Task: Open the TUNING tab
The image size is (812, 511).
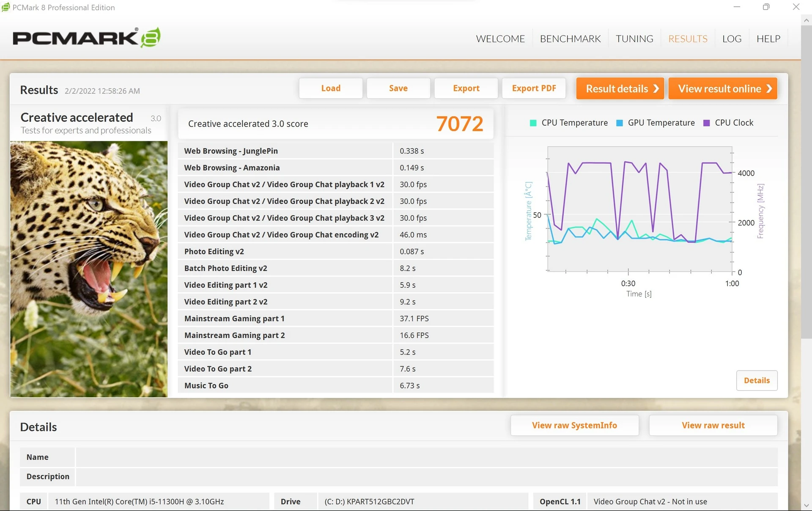Action: point(634,38)
